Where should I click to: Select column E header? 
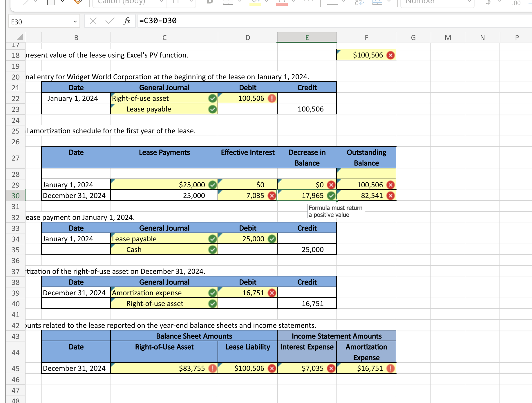[307, 37]
